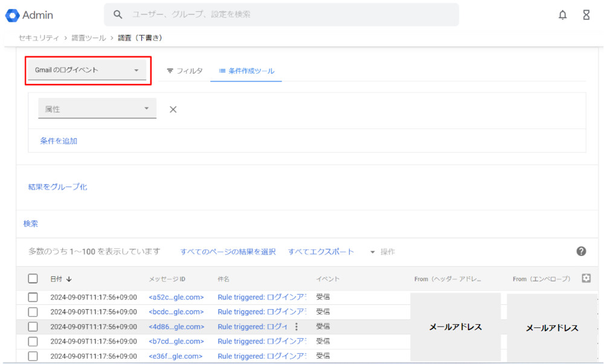Screen dimensions: 604x364
Task: Open message ID <a52c…gle.com> link
Action: (x=176, y=297)
